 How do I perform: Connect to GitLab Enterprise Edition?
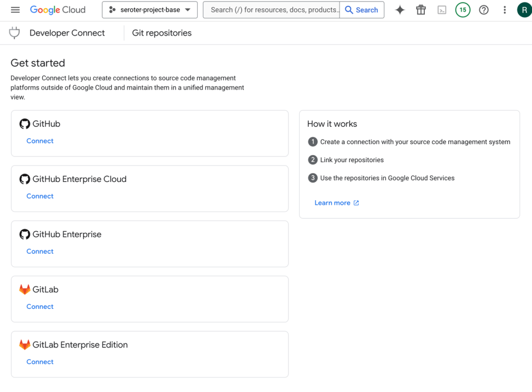pyautogui.click(x=40, y=361)
